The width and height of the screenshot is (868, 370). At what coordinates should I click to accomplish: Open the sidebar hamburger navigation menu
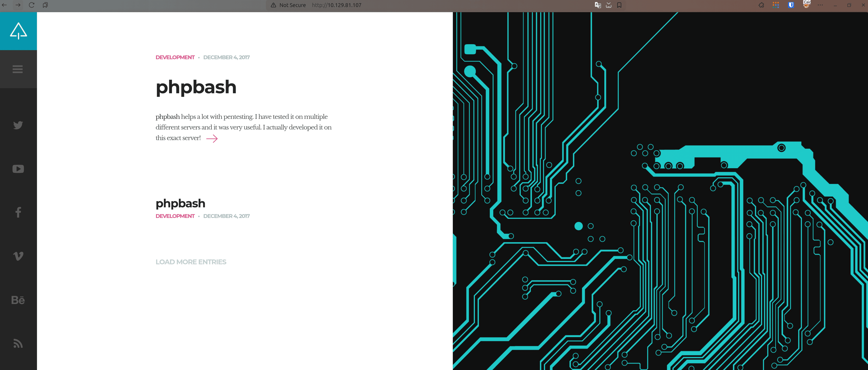(18, 69)
